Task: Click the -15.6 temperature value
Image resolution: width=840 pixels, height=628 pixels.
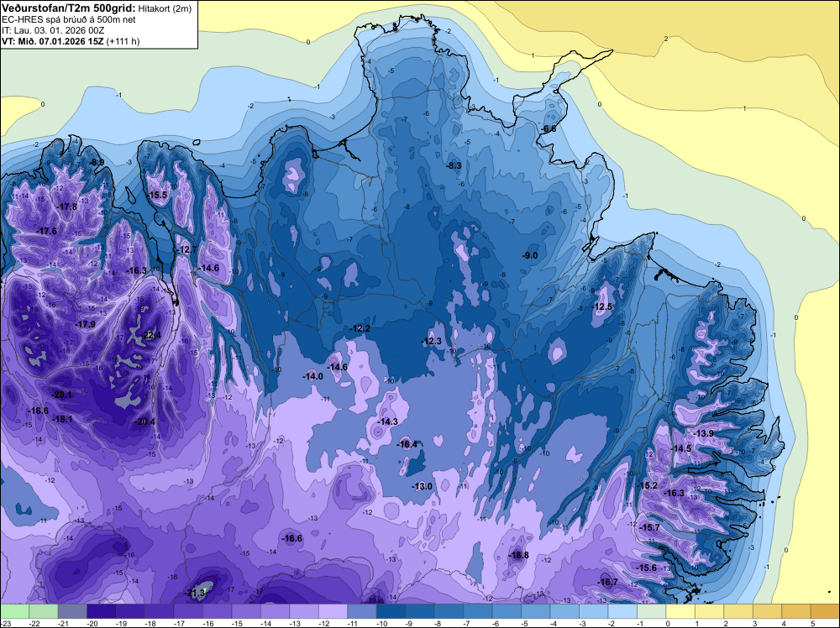Action: pyautogui.click(x=647, y=568)
